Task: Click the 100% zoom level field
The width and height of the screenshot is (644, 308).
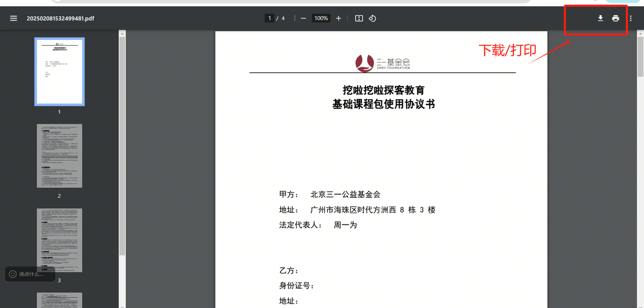Action: coord(321,19)
